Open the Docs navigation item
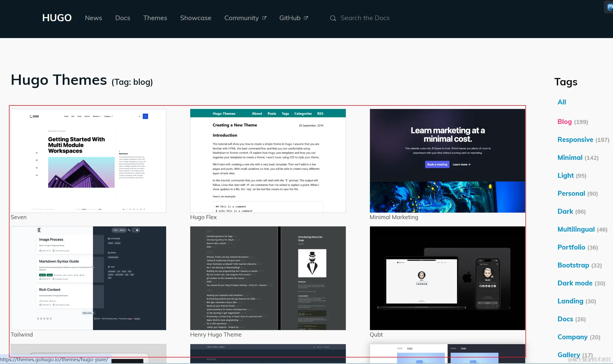The width and height of the screenshot is (613, 364). pyautogui.click(x=123, y=18)
